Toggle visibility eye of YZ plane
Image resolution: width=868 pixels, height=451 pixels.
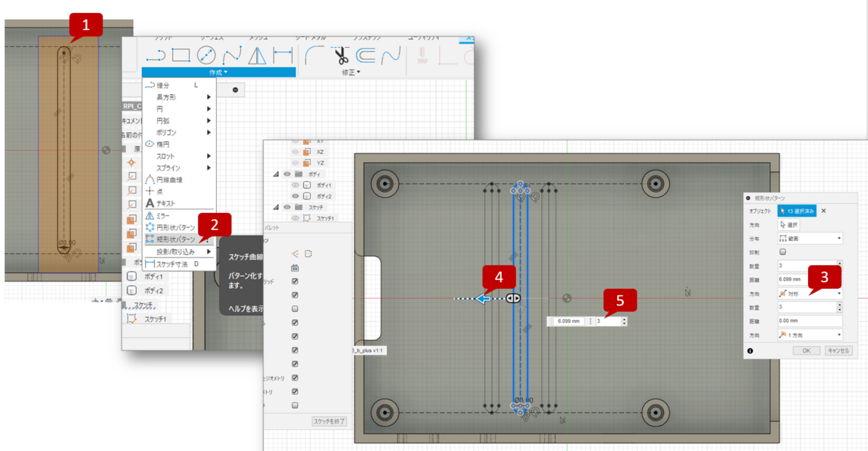294,163
